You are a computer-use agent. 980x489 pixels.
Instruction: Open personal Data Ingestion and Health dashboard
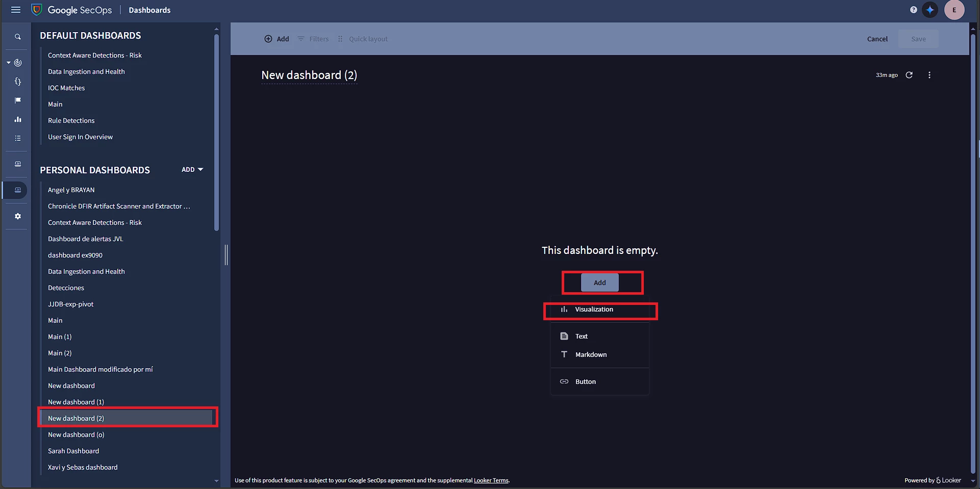pyautogui.click(x=86, y=271)
